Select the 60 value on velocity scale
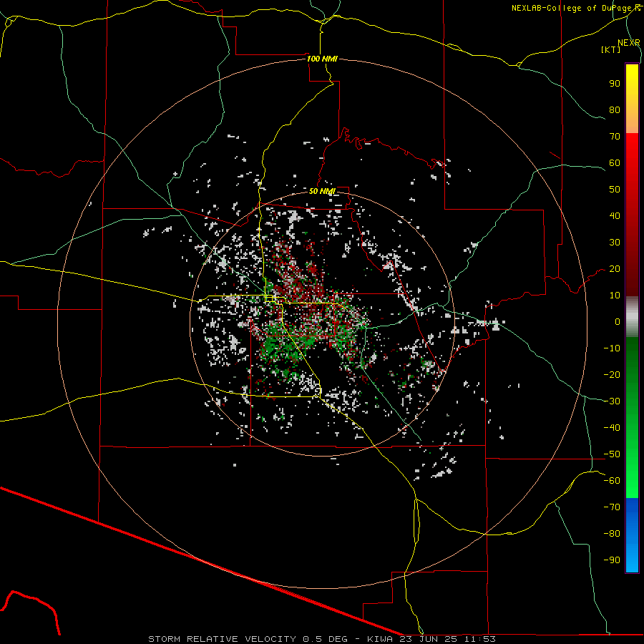 [615, 162]
